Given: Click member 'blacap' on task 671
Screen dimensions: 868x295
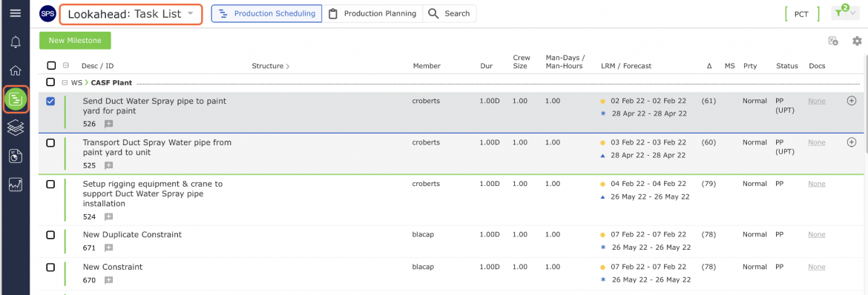Looking at the screenshot, I should coord(423,235).
